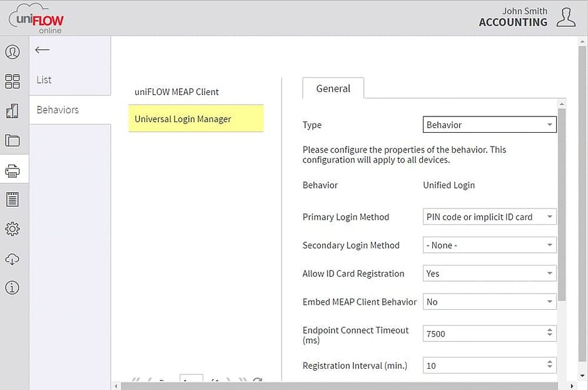The height and width of the screenshot is (390, 588).
Task: Select Universal Login Manager row
Action: click(x=196, y=118)
